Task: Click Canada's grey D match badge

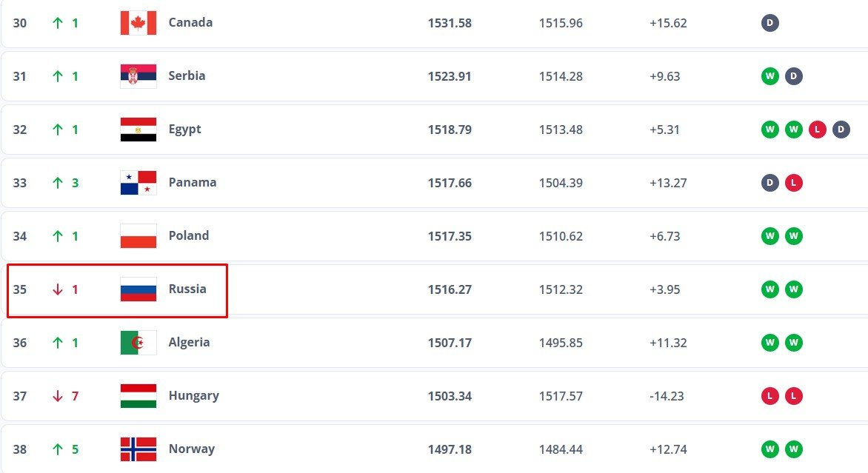Action: pyautogui.click(x=770, y=23)
